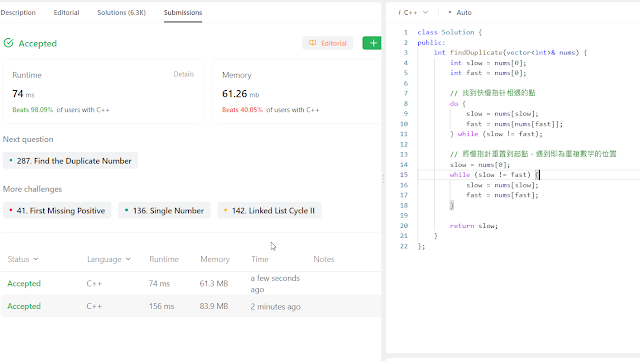Screen dimensions: 640x361
Task: Toggle the Auto setting in editor toolbar
Action: [460, 13]
